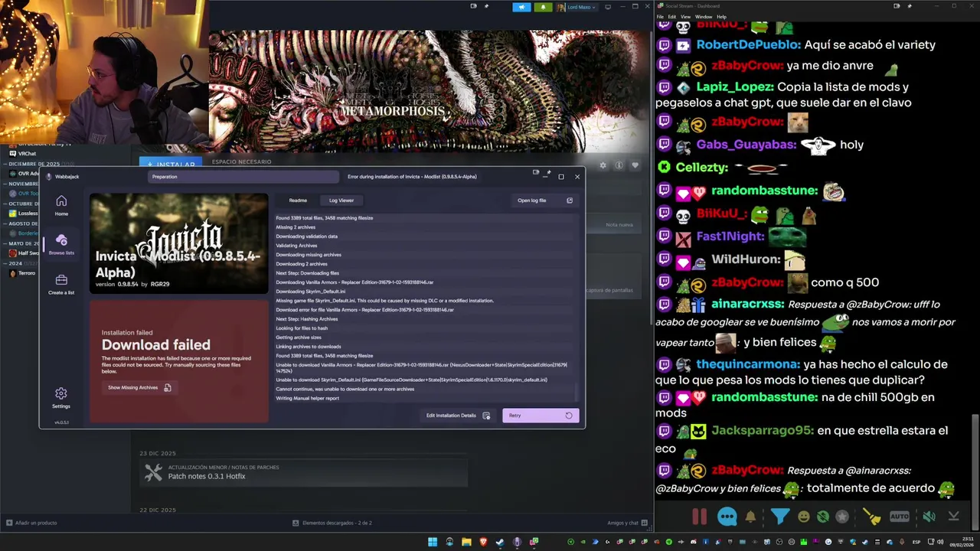Click Steam announcements megaphone button
Viewport: 980px width, 551px height.
[521, 7]
